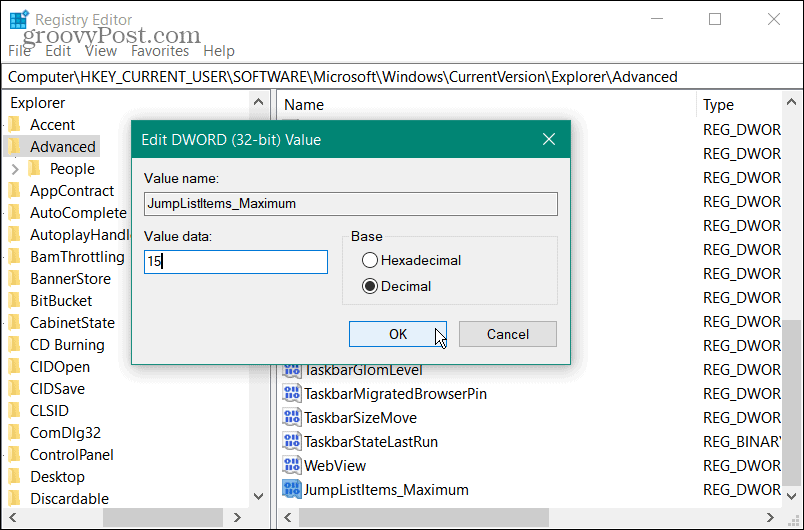The image size is (804, 530).
Task: Expand the People subkey in the tree
Action: 15,169
